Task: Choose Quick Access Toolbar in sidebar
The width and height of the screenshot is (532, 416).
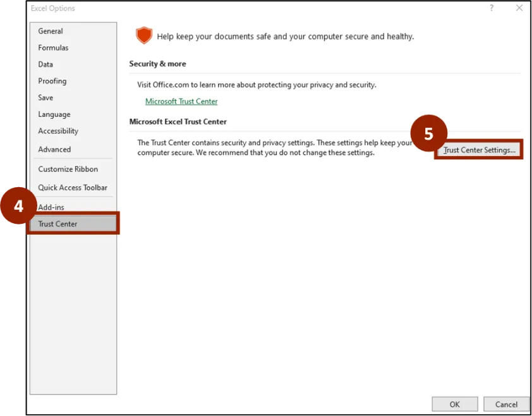Action: point(73,188)
